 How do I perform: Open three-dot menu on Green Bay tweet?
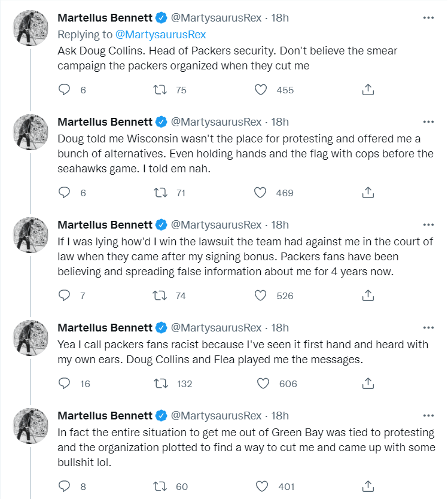(x=428, y=415)
